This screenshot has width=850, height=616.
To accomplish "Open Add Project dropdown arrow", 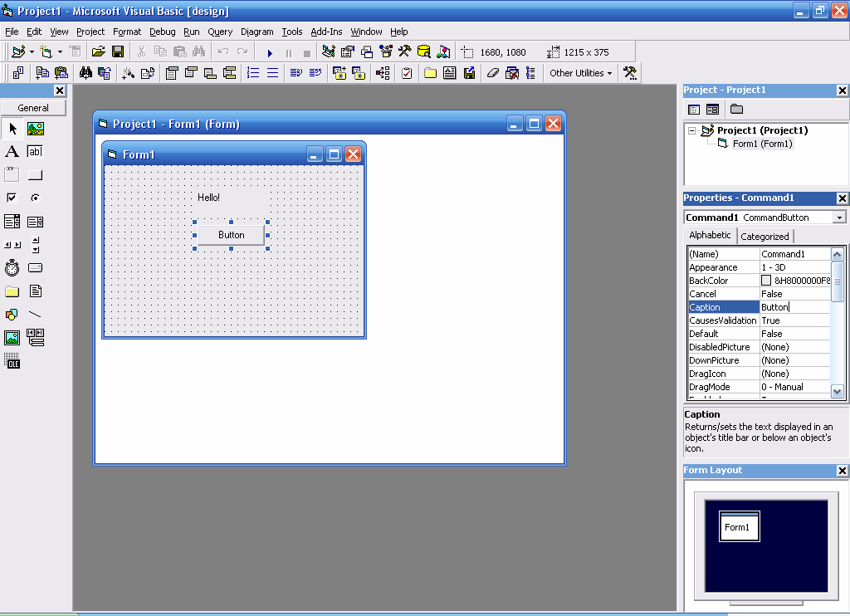I will click(32, 52).
